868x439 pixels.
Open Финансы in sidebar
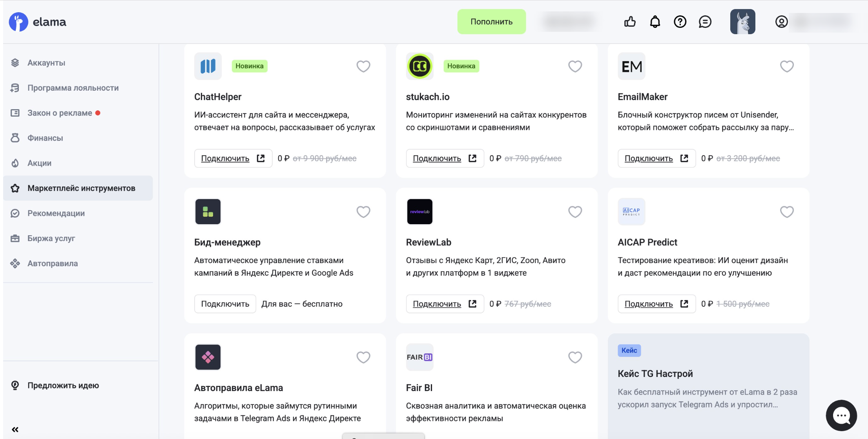[78, 138]
